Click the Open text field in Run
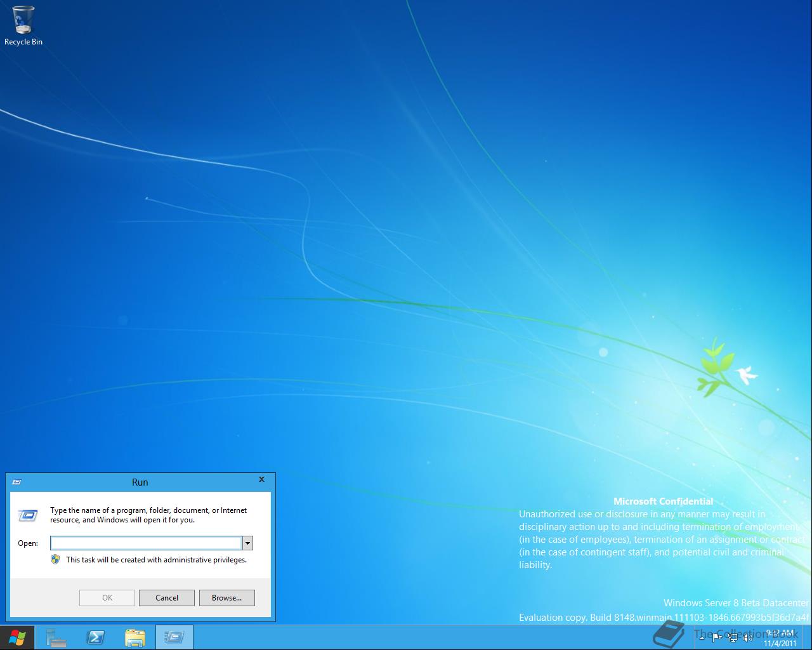The width and height of the screenshot is (812, 650). (146, 543)
